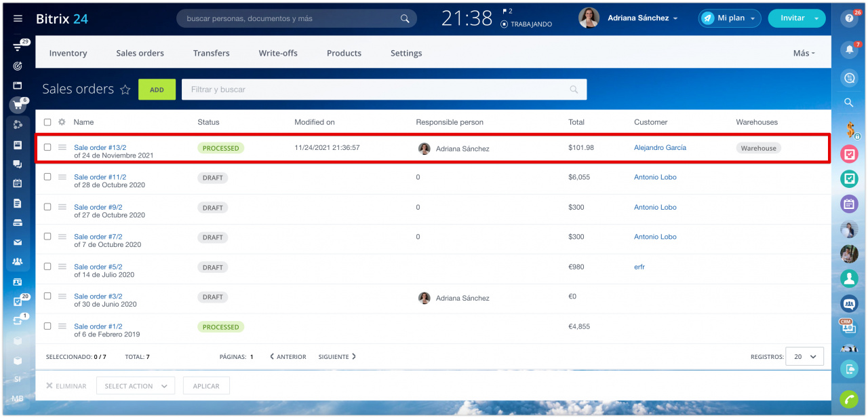868x418 pixels.
Task: Open the calendar icon in left sidebar
Action: [18, 183]
